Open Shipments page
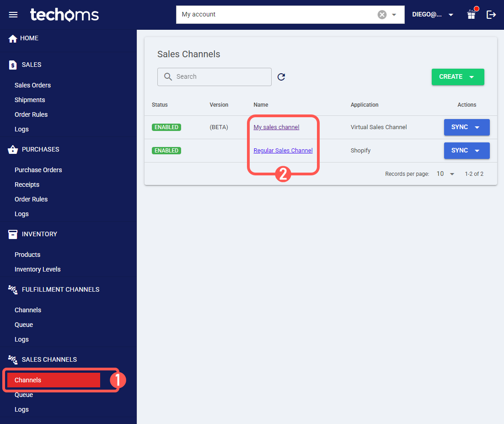 click(x=30, y=100)
